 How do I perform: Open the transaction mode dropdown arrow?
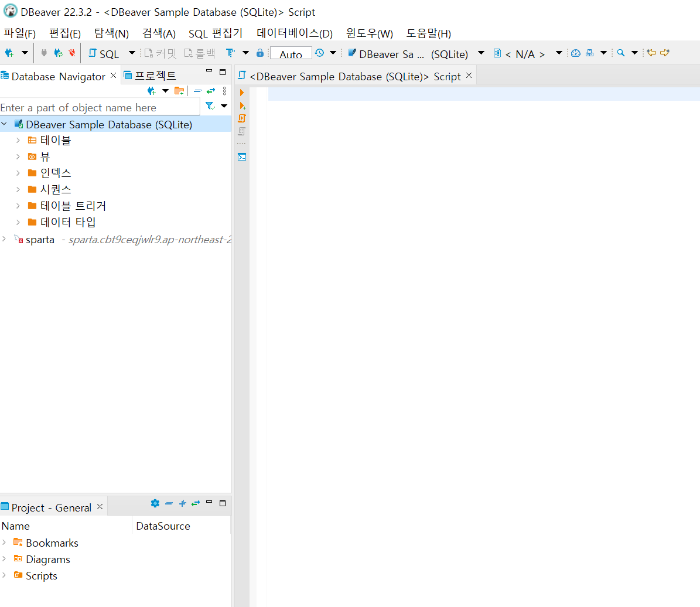tap(245, 53)
